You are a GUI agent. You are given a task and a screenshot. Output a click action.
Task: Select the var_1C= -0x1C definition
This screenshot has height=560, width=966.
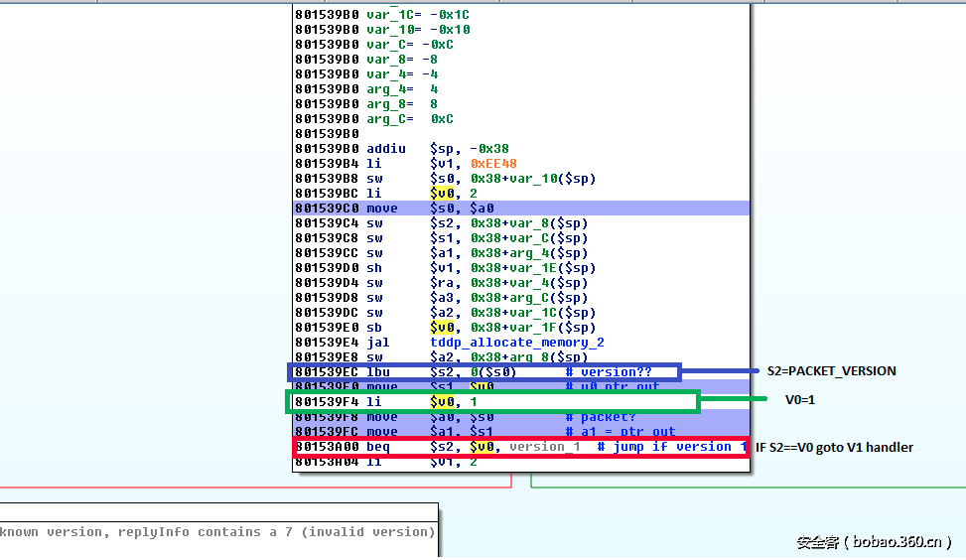tap(418, 15)
